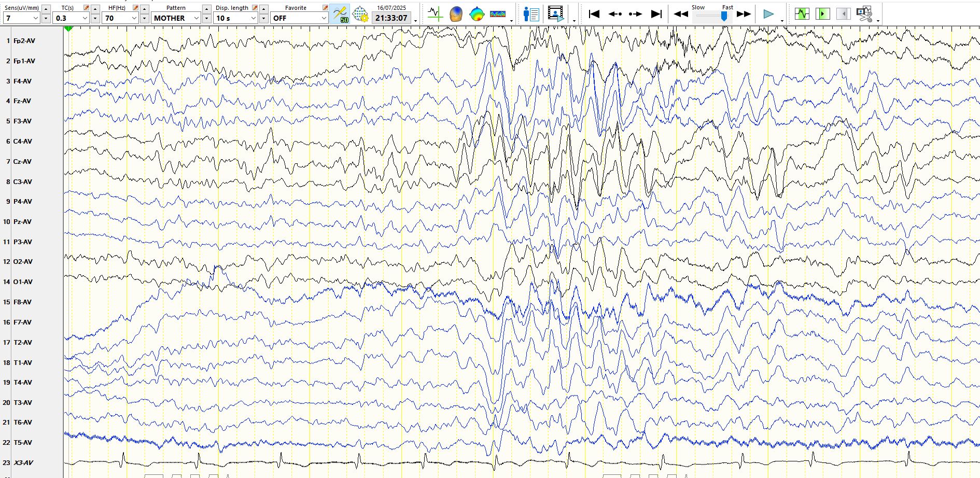Viewport: 980px width, 478px height.
Task: Select the Fz-AV channel label
Action: tap(22, 101)
